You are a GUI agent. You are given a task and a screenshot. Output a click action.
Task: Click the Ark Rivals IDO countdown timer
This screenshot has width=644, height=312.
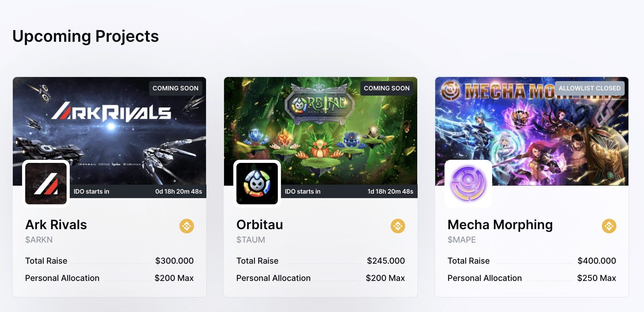(178, 192)
